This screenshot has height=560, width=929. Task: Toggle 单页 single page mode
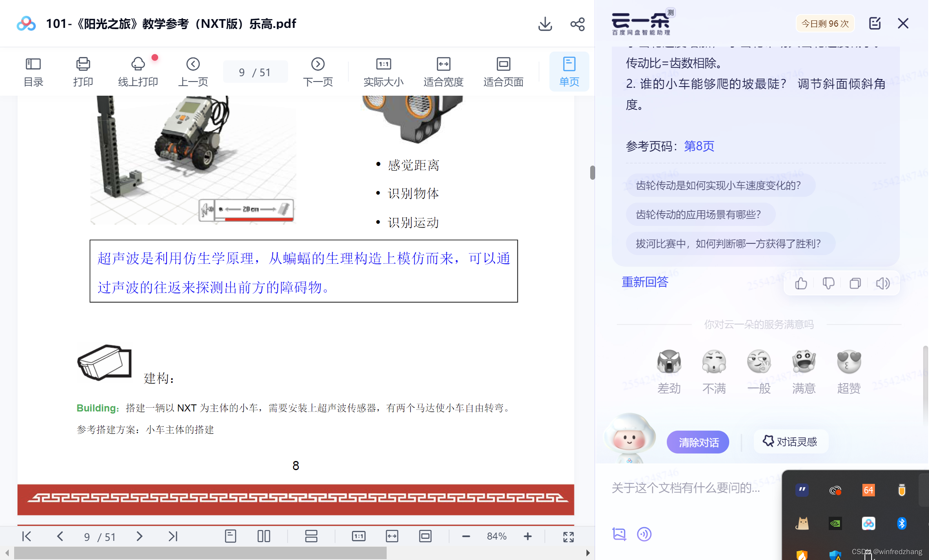click(569, 72)
